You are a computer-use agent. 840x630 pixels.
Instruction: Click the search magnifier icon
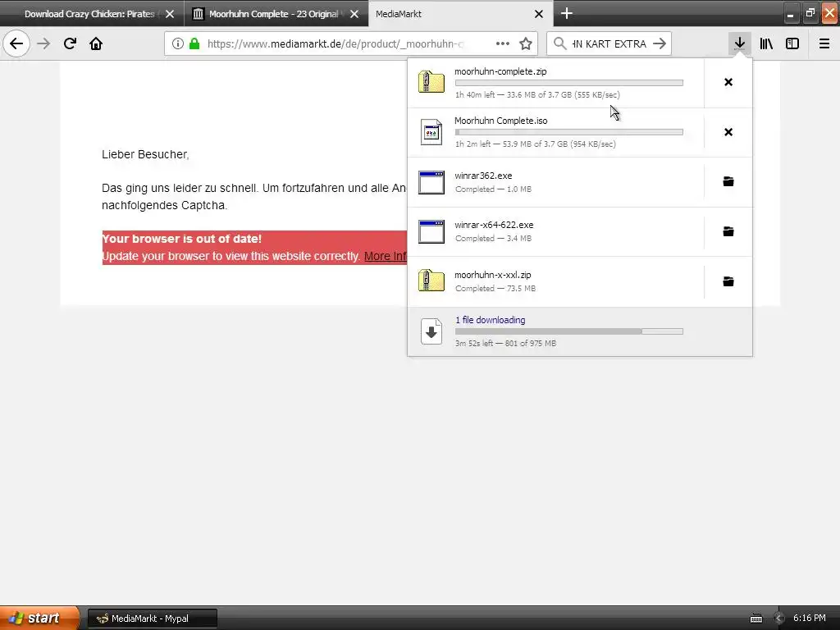[559, 43]
